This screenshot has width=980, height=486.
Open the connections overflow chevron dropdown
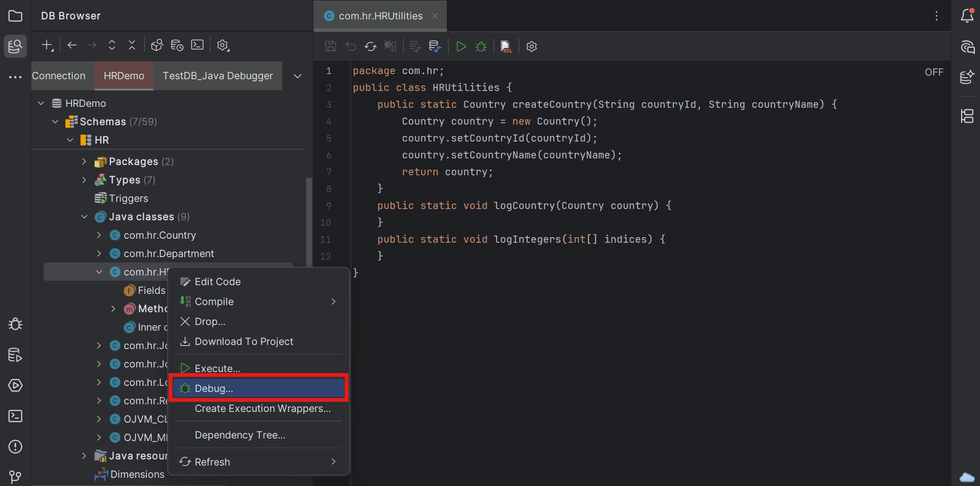pyautogui.click(x=297, y=76)
